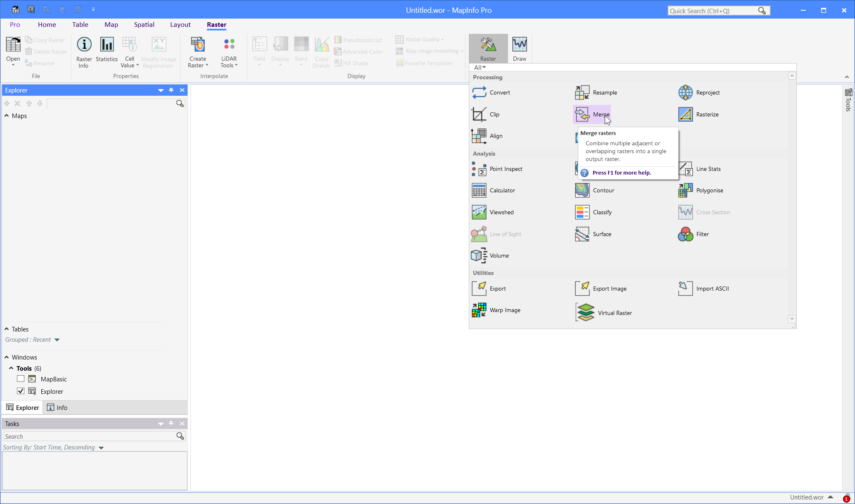Open the raster Filter tool
The image size is (855, 504).
click(x=693, y=234)
